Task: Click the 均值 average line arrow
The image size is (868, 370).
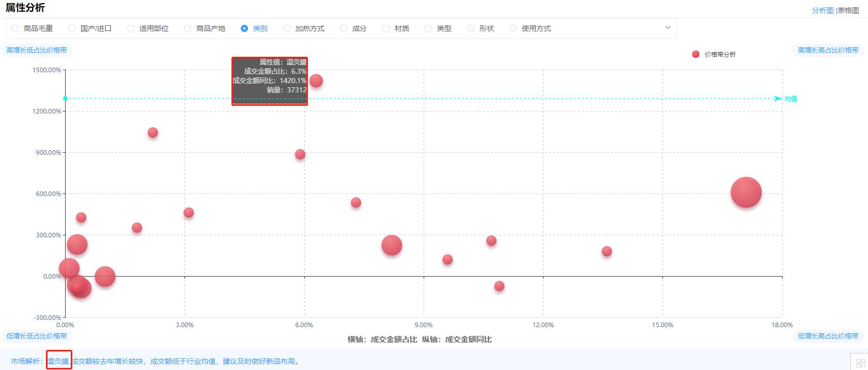Action: [x=778, y=99]
